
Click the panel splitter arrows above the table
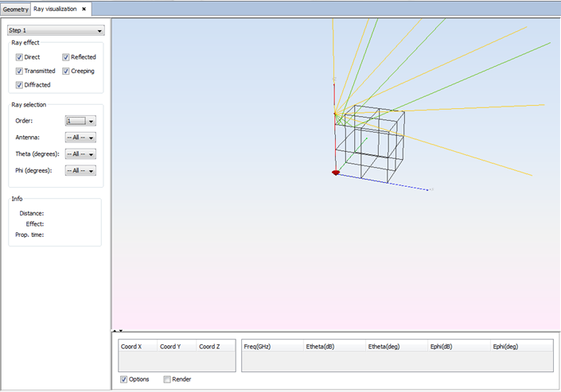[116, 331]
